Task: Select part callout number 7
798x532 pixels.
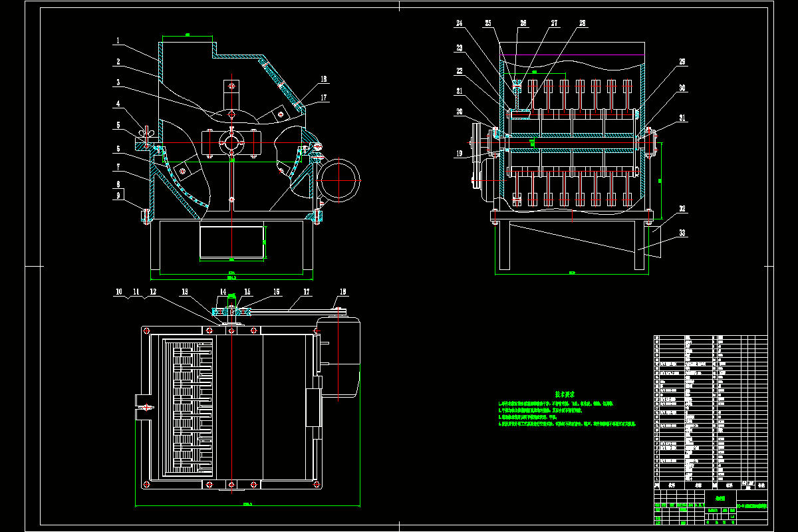Action: click(118, 166)
